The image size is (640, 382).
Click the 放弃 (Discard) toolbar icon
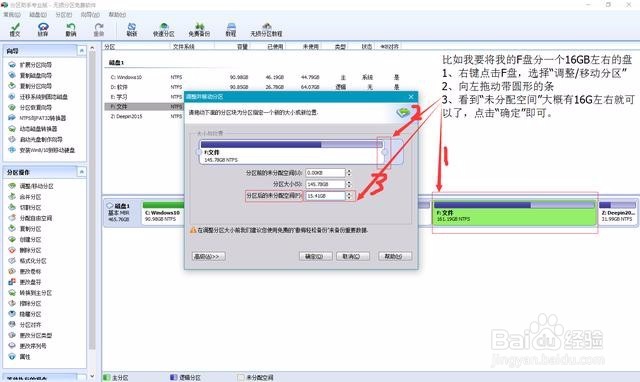(x=43, y=29)
